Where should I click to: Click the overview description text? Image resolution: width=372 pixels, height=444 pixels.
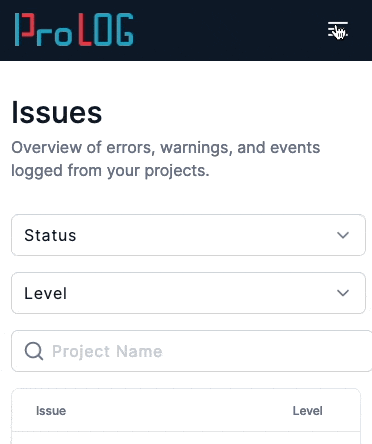pyautogui.click(x=166, y=159)
